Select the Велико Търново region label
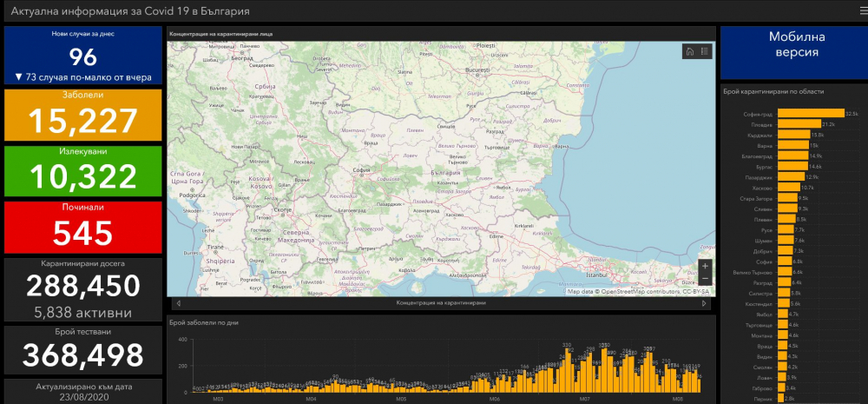Image resolution: width=868 pixels, height=404 pixels. [753, 272]
